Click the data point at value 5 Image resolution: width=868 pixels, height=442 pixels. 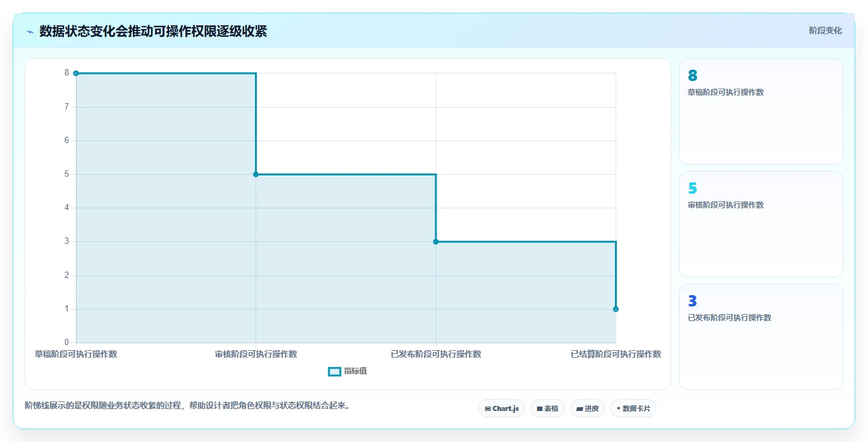[256, 174]
